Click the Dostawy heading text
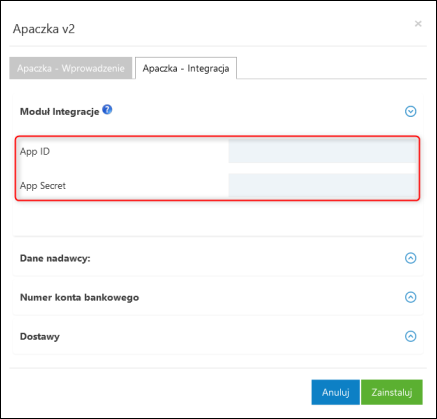 40,336
